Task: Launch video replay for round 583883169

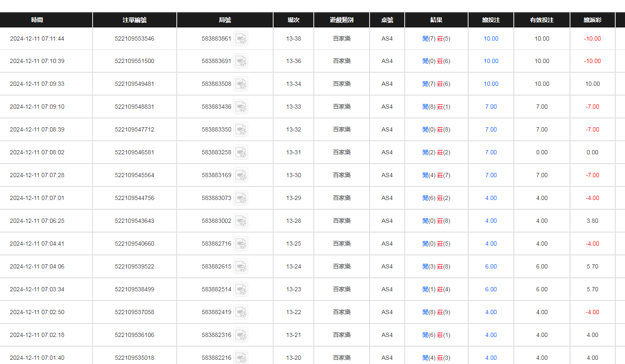Action: (241, 175)
